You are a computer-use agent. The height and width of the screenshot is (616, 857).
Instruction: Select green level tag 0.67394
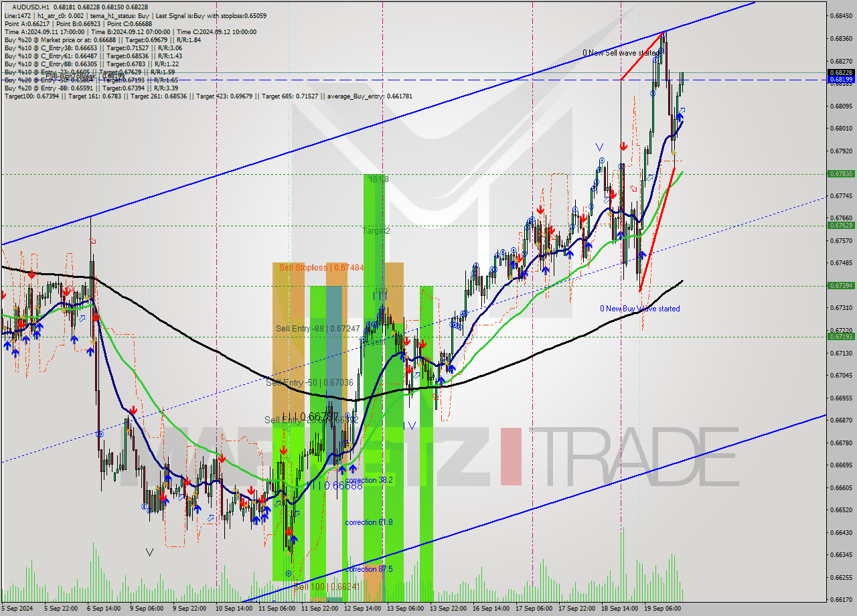[840, 285]
